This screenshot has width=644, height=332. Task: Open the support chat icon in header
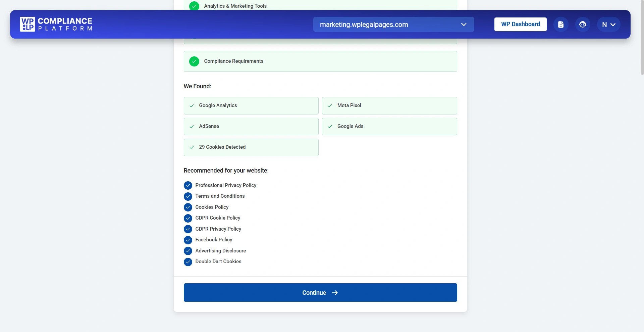(x=583, y=25)
